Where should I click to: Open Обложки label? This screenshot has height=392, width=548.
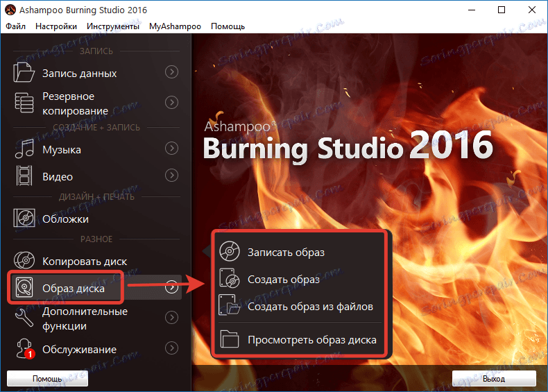coord(65,219)
